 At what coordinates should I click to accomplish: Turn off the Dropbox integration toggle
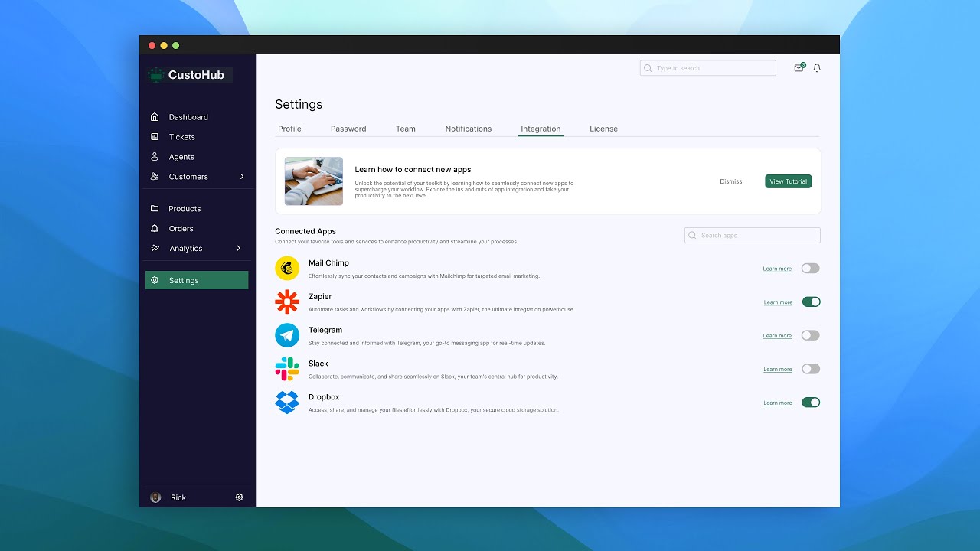coord(811,403)
